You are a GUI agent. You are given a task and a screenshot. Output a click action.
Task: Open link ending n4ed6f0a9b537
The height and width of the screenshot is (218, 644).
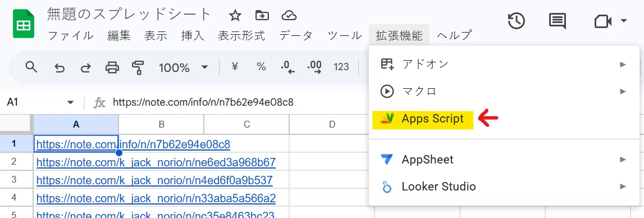point(154,180)
